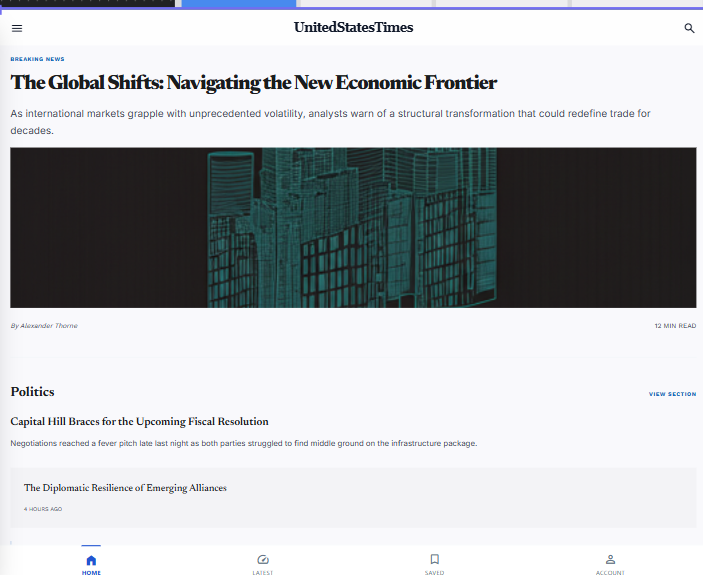Read the Negotiations reached a fever pitch summary
The height and width of the screenshot is (575, 703).
[x=243, y=443]
